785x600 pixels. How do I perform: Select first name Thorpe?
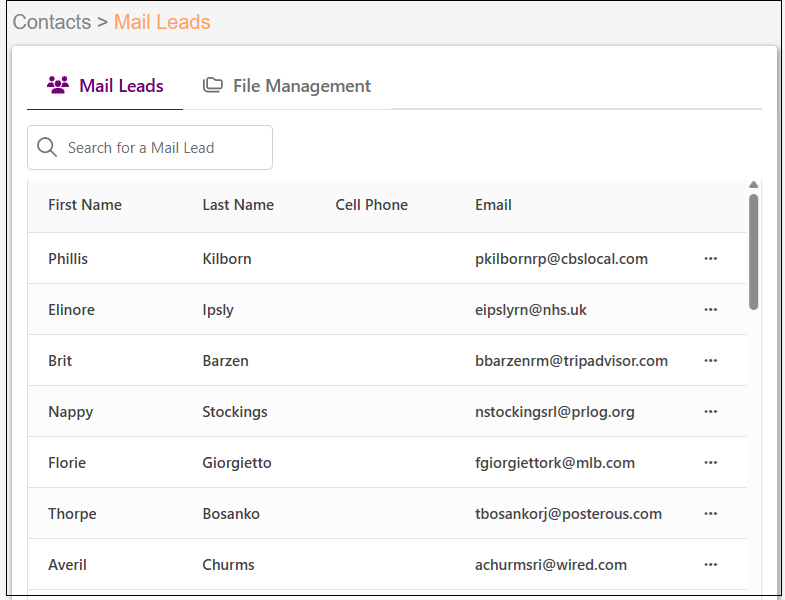(x=72, y=514)
